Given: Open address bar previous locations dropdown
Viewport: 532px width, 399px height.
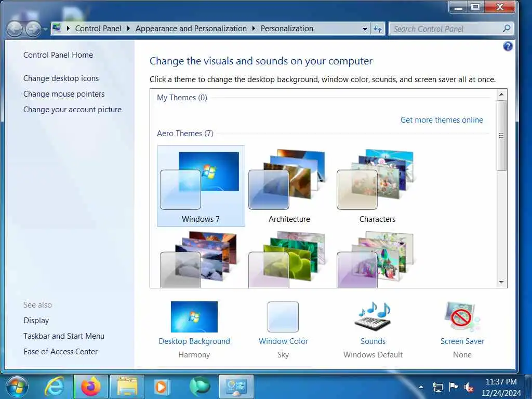Looking at the screenshot, I should point(365,29).
